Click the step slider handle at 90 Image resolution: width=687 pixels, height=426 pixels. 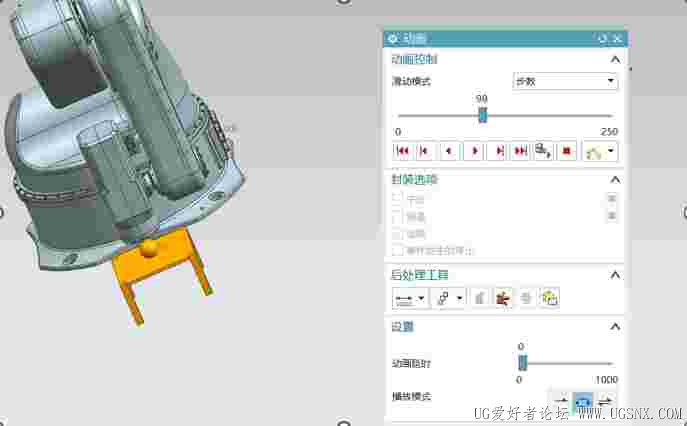click(482, 116)
